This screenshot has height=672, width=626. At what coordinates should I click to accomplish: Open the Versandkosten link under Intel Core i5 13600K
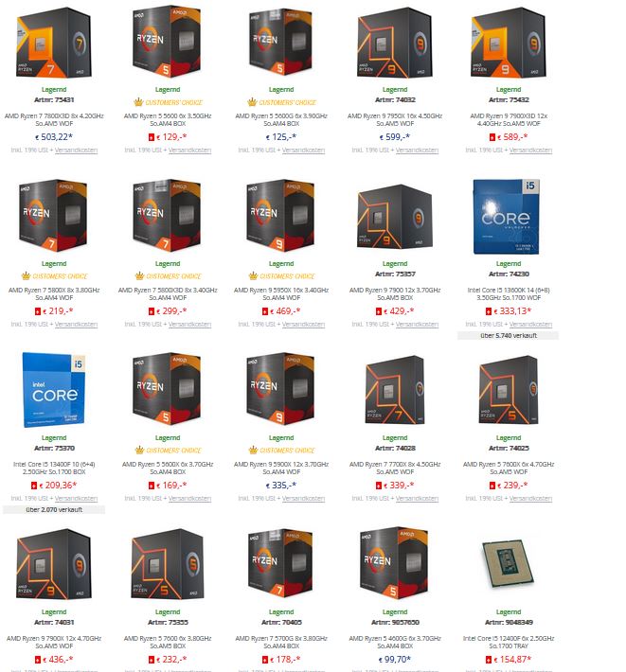point(530,324)
